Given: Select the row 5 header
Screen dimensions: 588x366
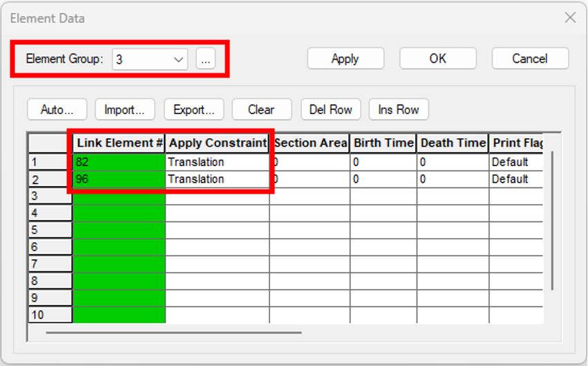Looking at the screenshot, I should pyautogui.click(x=50, y=230).
